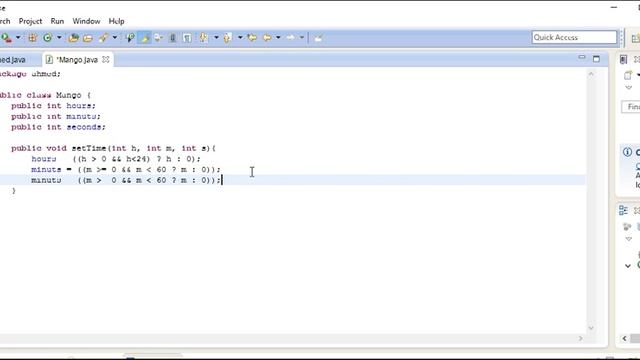Click the Next Annotation icon

pyautogui.click(x=203, y=38)
